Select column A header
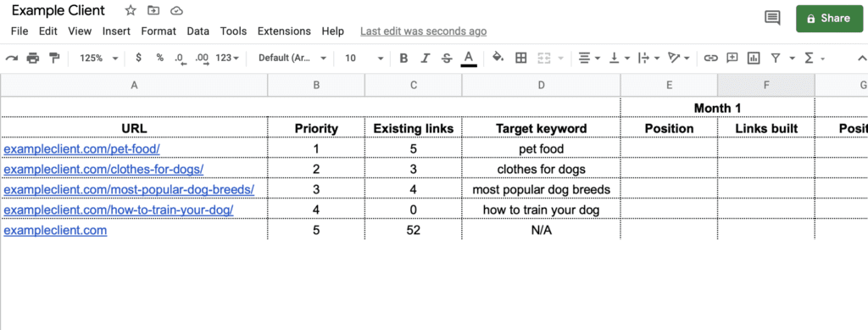This screenshot has width=868, height=330. click(x=134, y=86)
